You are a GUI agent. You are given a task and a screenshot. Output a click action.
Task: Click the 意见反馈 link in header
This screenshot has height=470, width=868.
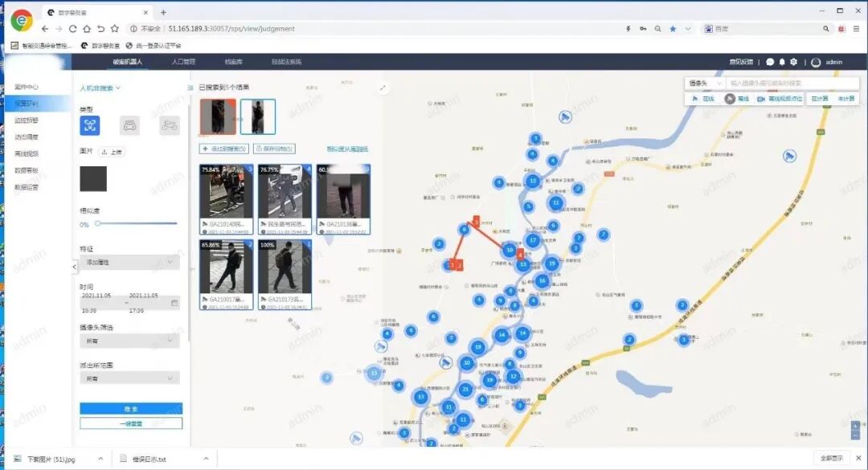(x=741, y=62)
